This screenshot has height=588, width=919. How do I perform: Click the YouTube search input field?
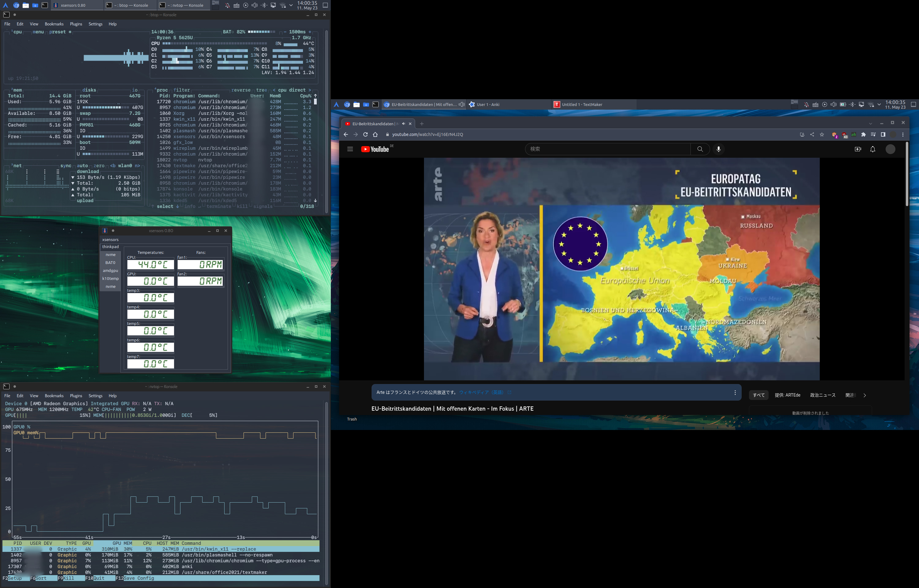click(x=607, y=149)
